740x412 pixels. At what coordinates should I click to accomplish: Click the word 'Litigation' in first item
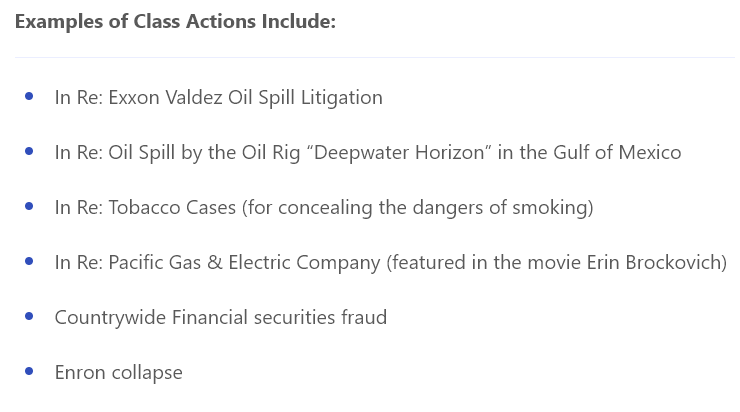[342, 98]
